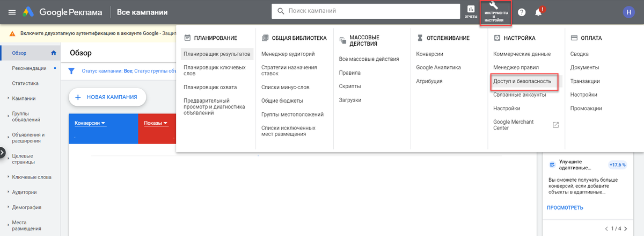Screen dimensions: 644x236
Task: Open the notifications bell
Action: 539,12
